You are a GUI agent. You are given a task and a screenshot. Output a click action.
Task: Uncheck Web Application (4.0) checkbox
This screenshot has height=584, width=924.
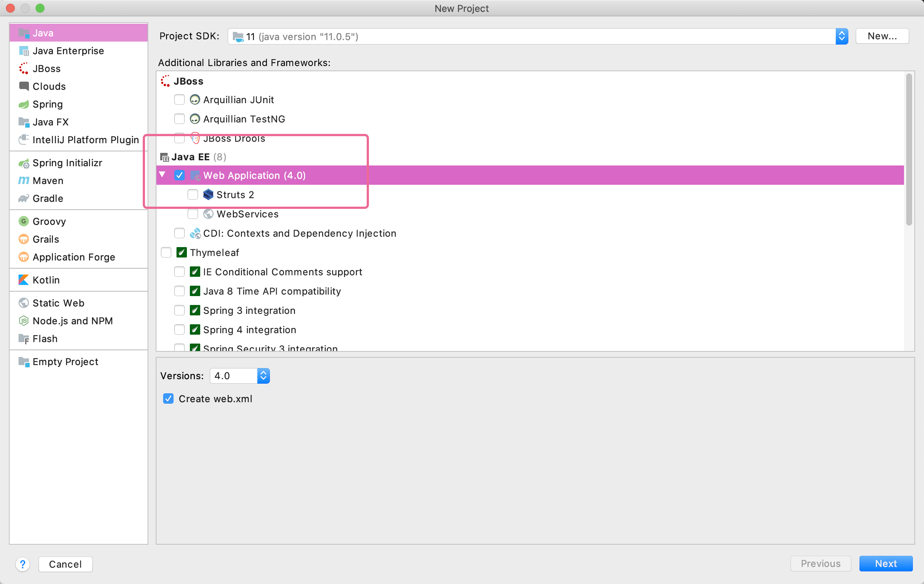pyautogui.click(x=179, y=175)
